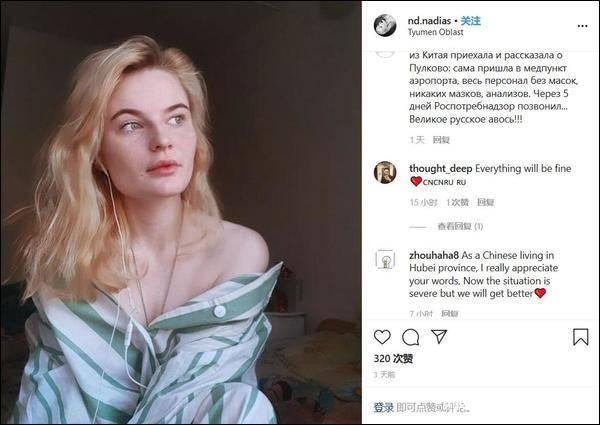Expand 查看回复 (1) replies

(x=460, y=226)
